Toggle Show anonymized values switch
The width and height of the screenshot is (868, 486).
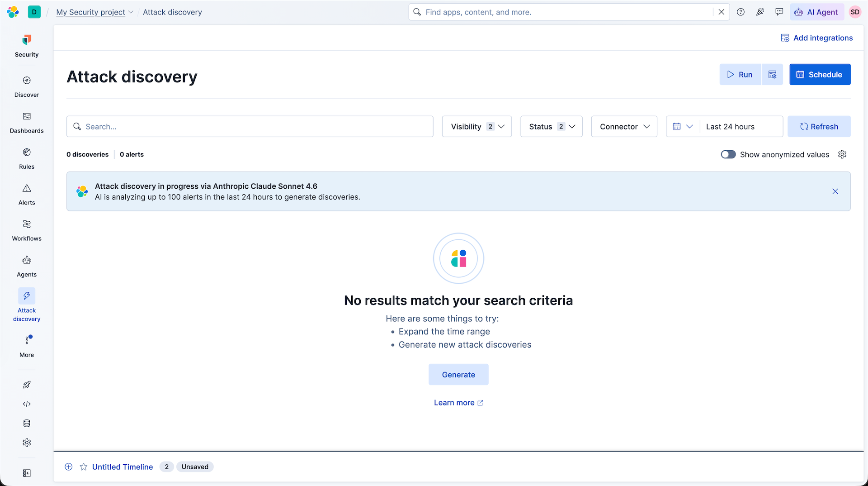coord(728,154)
